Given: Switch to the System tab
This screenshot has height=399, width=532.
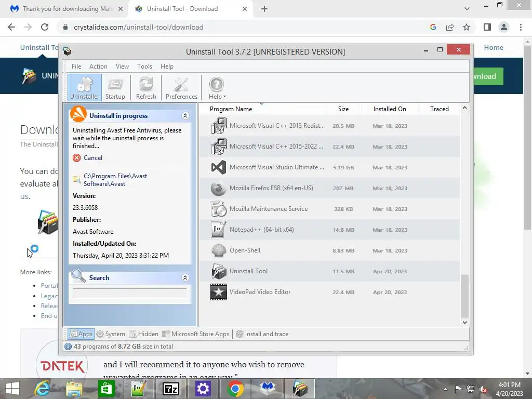Looking at the screenshot, I should 111,334.
